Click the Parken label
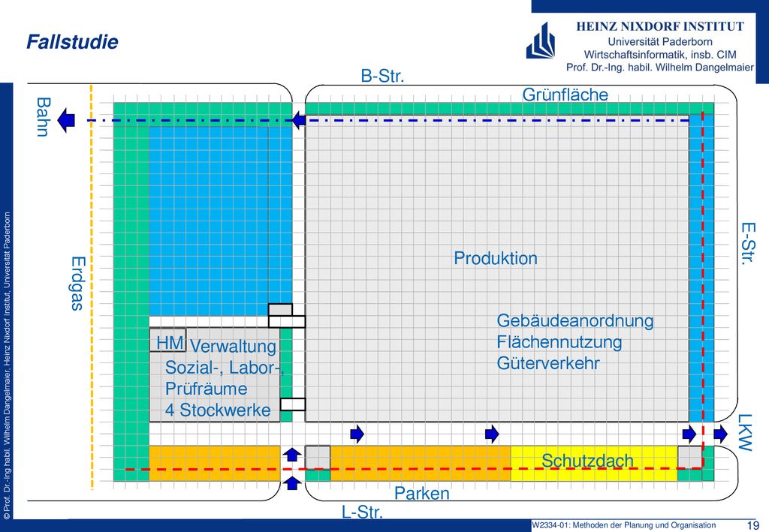 coord(422,493)
